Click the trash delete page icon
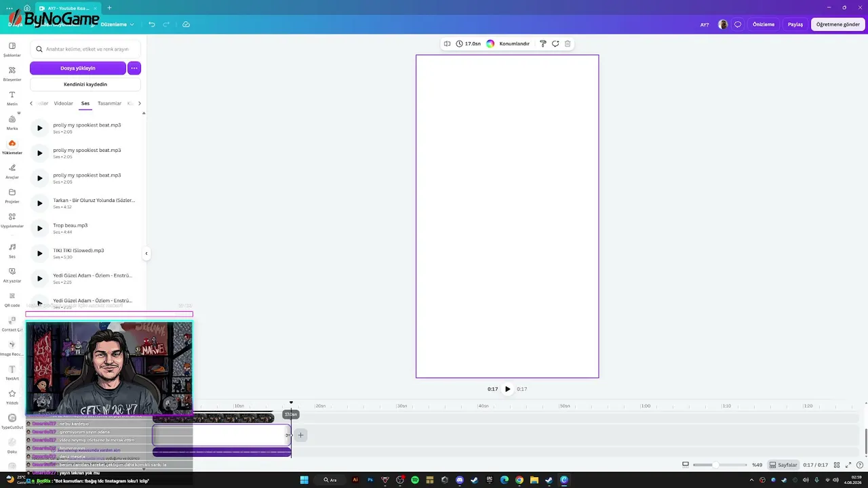This screenshot has width=868, height=488. [568, 43]
